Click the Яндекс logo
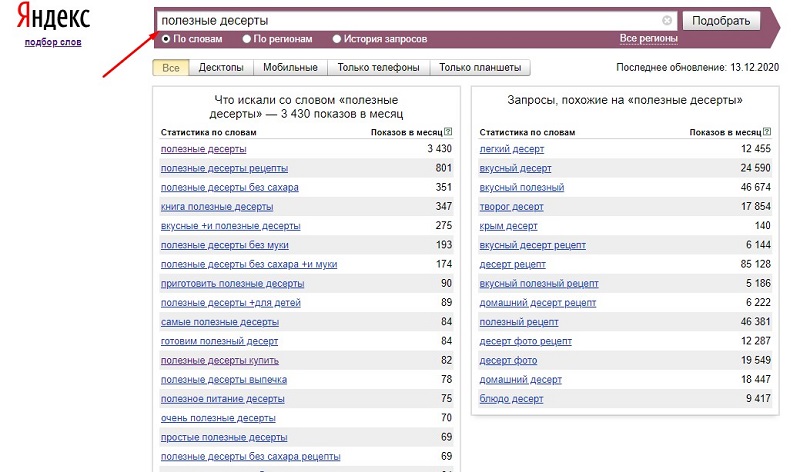Viewport: 800px width, 472px height. tap(53, 16)
